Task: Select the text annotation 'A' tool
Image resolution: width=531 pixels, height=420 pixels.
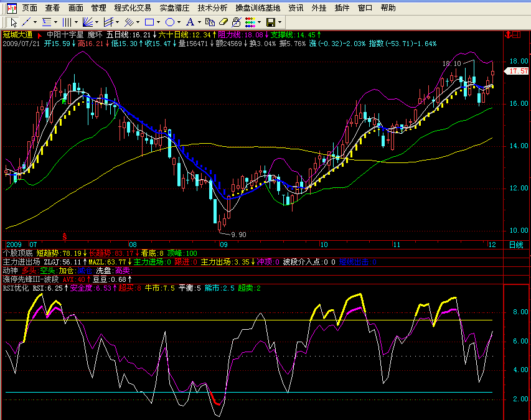Action: coord(190,22)
